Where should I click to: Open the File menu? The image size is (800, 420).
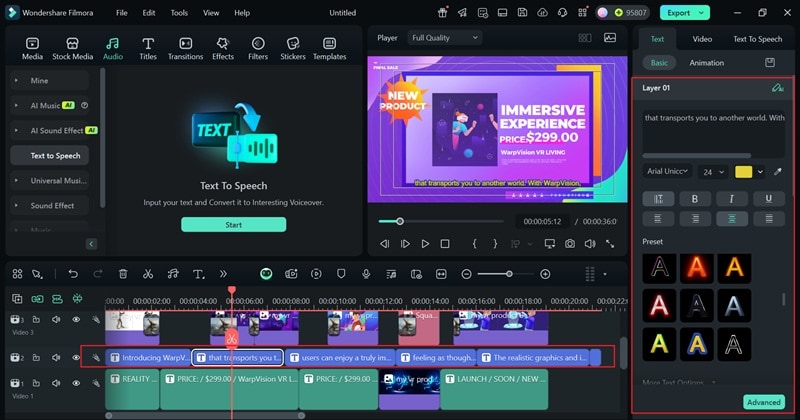point(121,13)
